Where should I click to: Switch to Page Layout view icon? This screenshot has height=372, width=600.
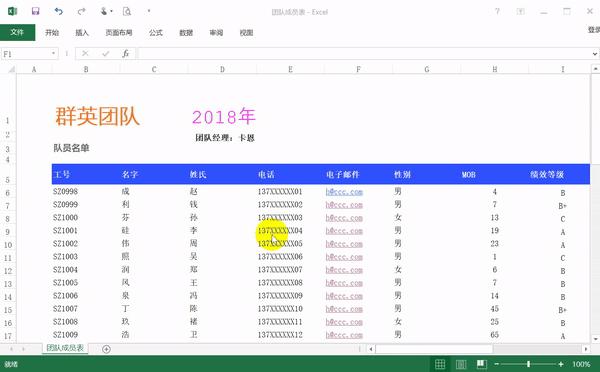pyautogui.click(x=461, y=364)
